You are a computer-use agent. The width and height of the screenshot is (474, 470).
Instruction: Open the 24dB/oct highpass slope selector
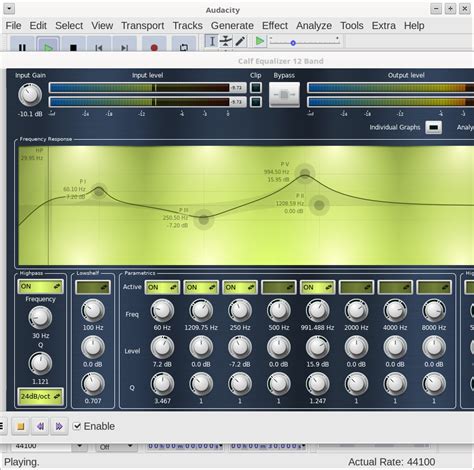[40, 396]
